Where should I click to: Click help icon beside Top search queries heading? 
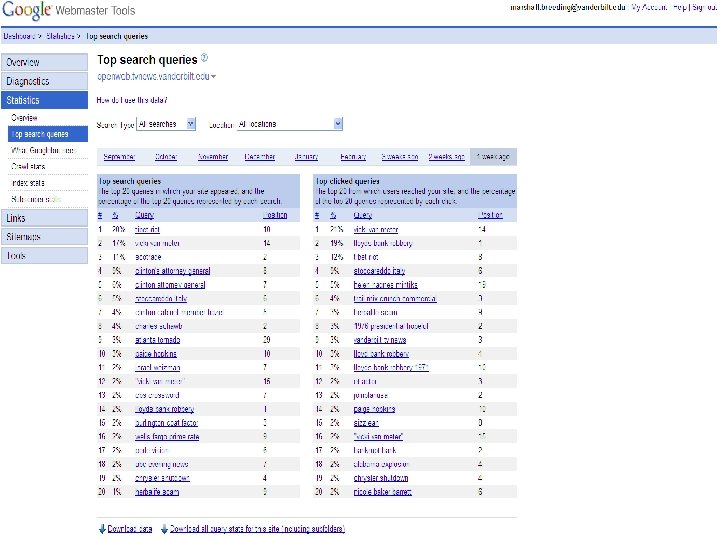point(205,57)
